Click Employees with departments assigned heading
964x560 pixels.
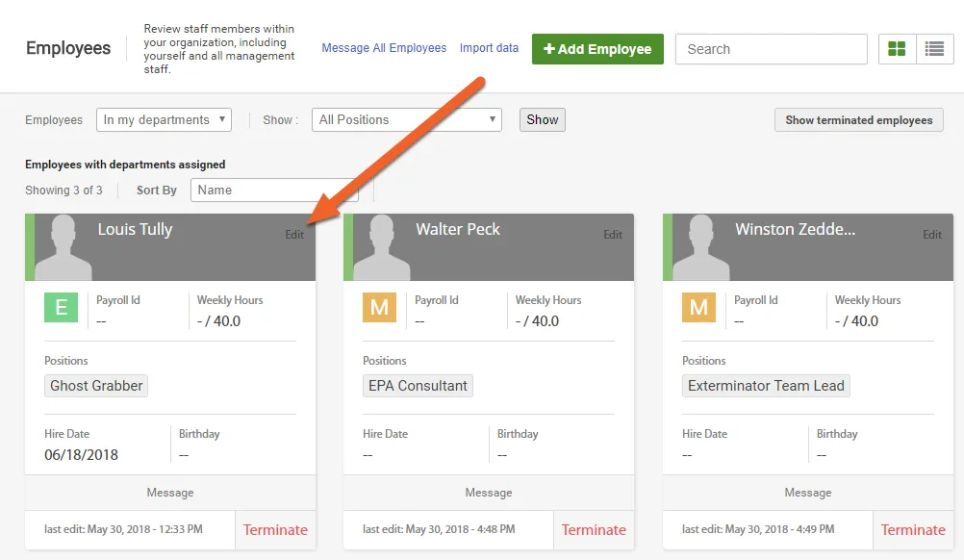tap(125, 165)
